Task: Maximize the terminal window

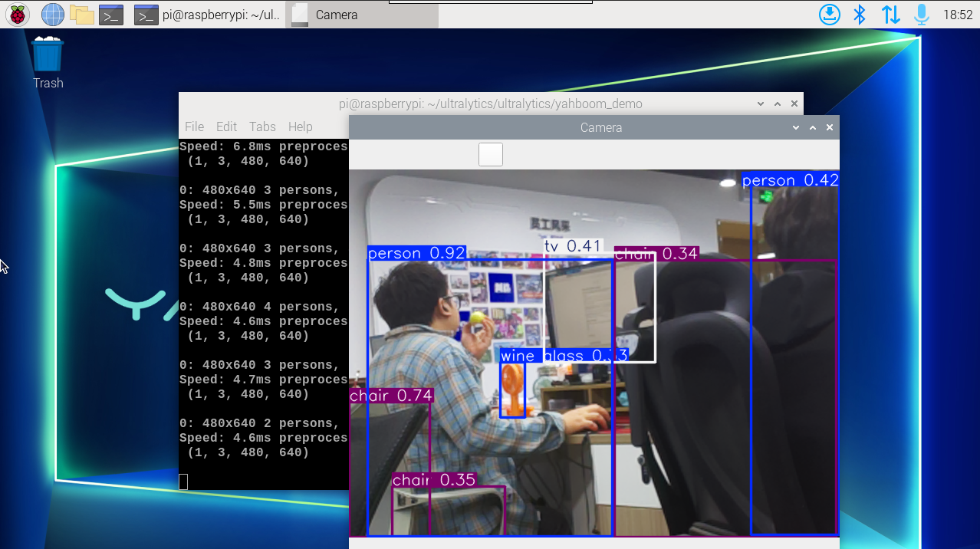Action: 777,104
